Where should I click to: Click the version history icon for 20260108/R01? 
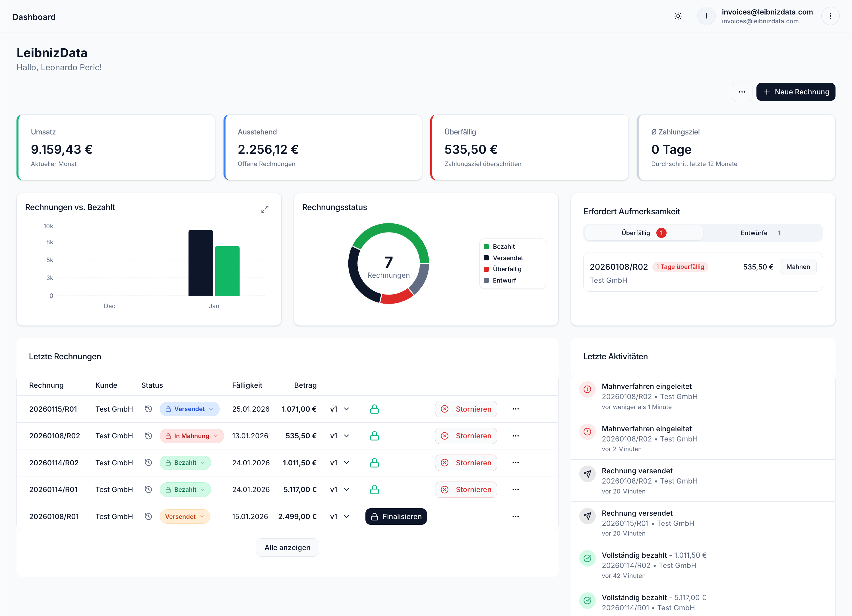click(149, 516)
